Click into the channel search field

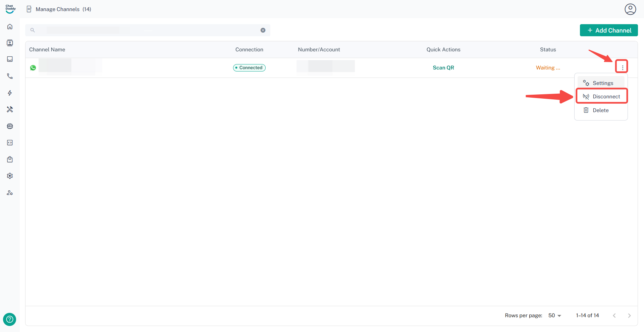coord(148,30)
